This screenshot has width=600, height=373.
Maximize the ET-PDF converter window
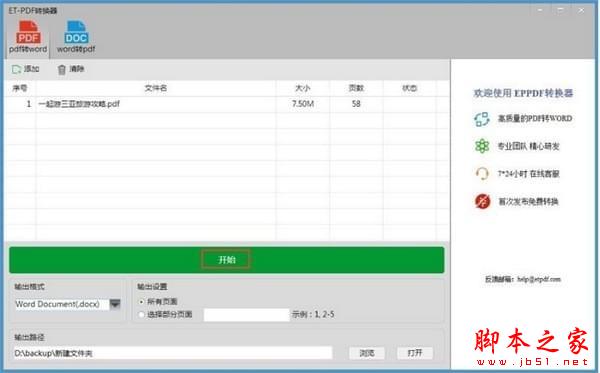point(561,10)
